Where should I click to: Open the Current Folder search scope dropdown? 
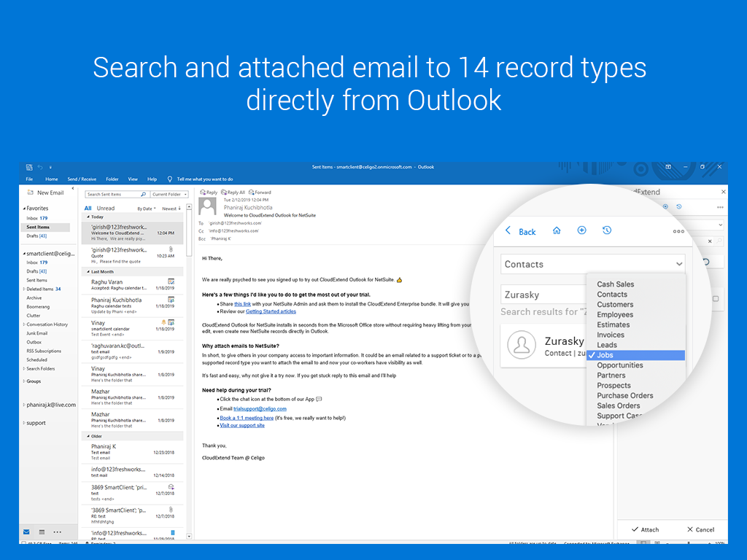pyautogui.click(x=169, y=194)
